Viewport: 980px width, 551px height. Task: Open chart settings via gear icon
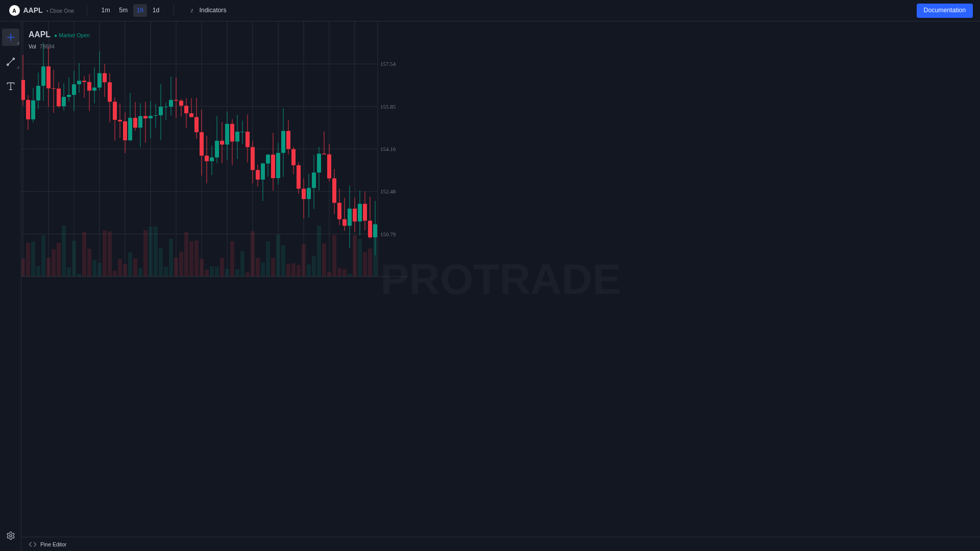click(x=10, y=536)
